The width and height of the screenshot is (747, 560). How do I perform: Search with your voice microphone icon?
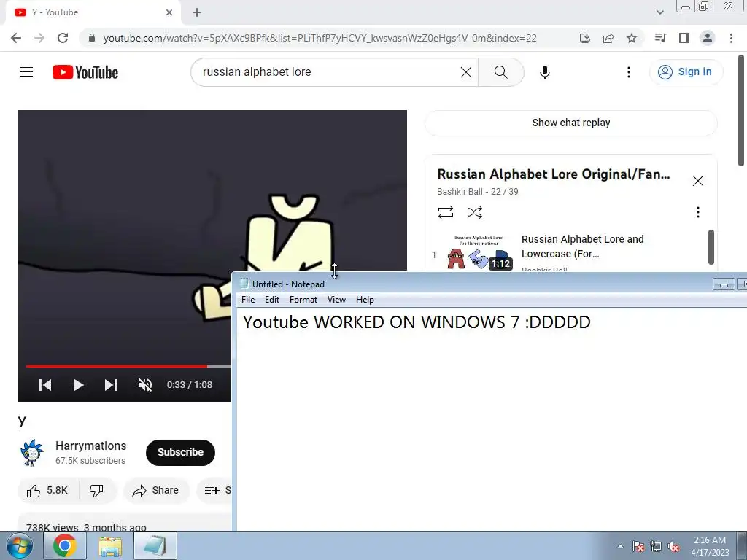(x=544, y=72)
